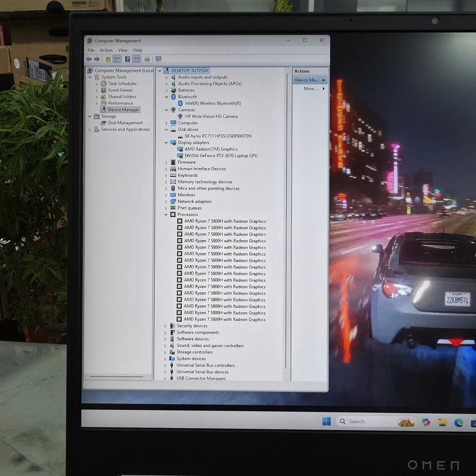476x476 pixels.
Task: Toggle the Show/Hide Action Pane icon
Action: 136,59
